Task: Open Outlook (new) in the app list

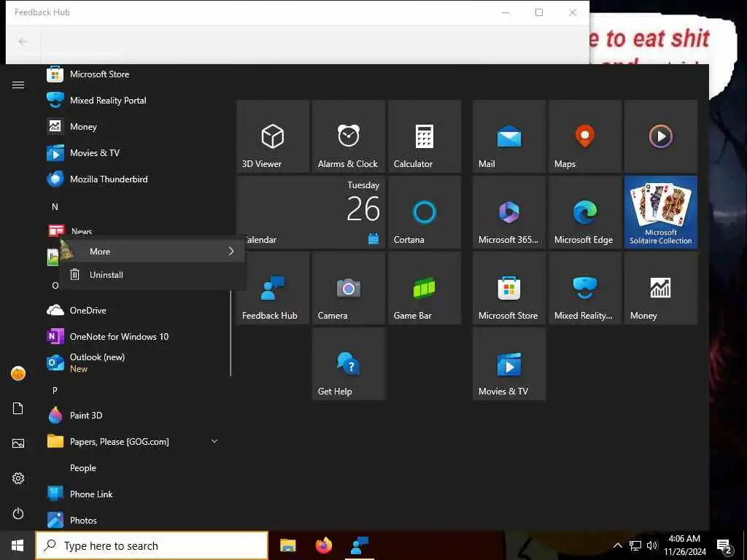Action: (x=133, y=363)
